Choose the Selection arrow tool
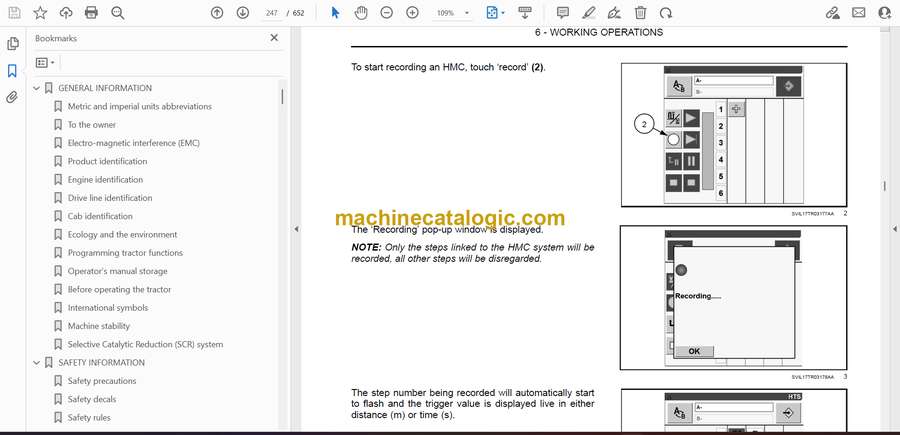Screen dimensions: 900x435 (x=336, y=13)
